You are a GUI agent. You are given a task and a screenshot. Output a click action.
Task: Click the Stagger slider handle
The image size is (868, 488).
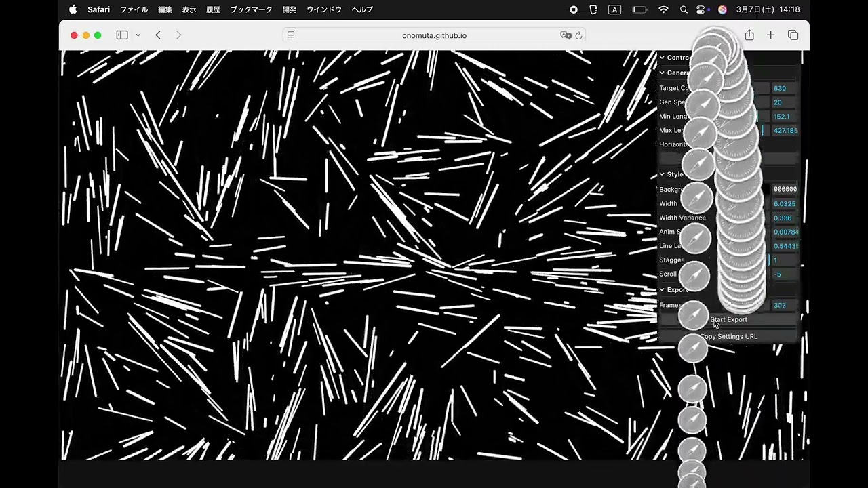(x=768, y=260)
